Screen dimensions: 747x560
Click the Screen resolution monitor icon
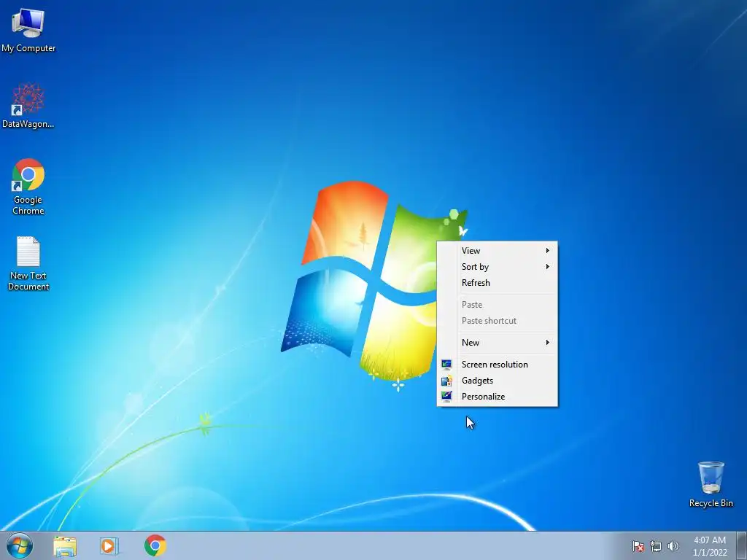click(x=446, y=365)
